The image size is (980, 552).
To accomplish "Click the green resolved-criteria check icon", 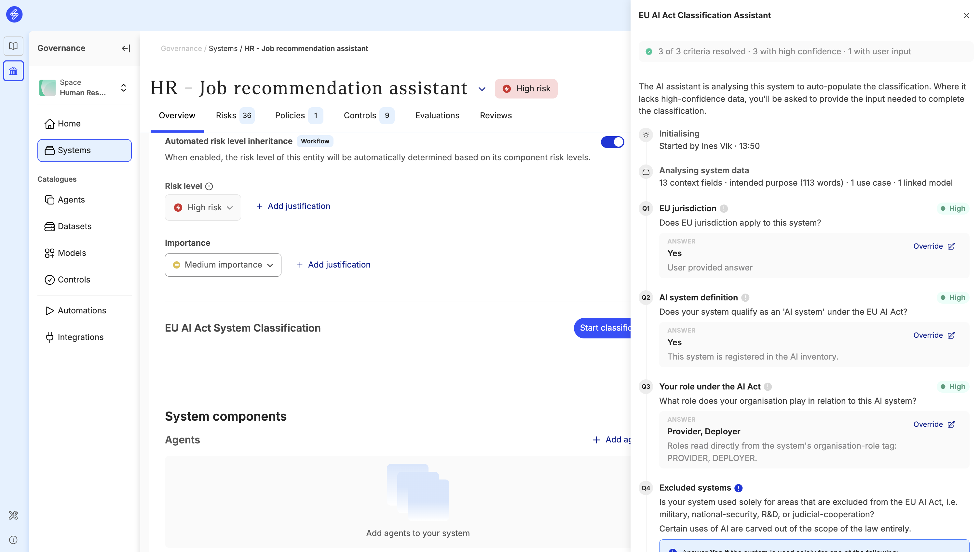I will 649,51.
